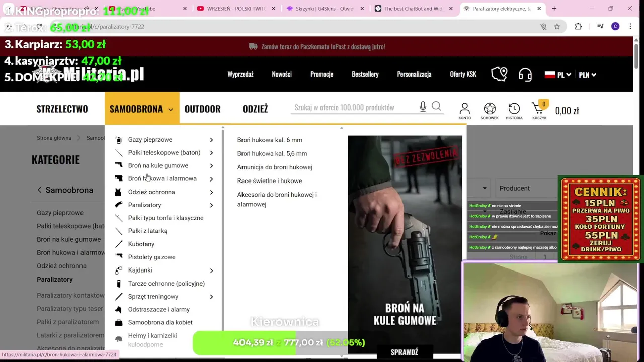Click the magnifier search icon
Screen dimensions: 644x362
tap(436, 106)
